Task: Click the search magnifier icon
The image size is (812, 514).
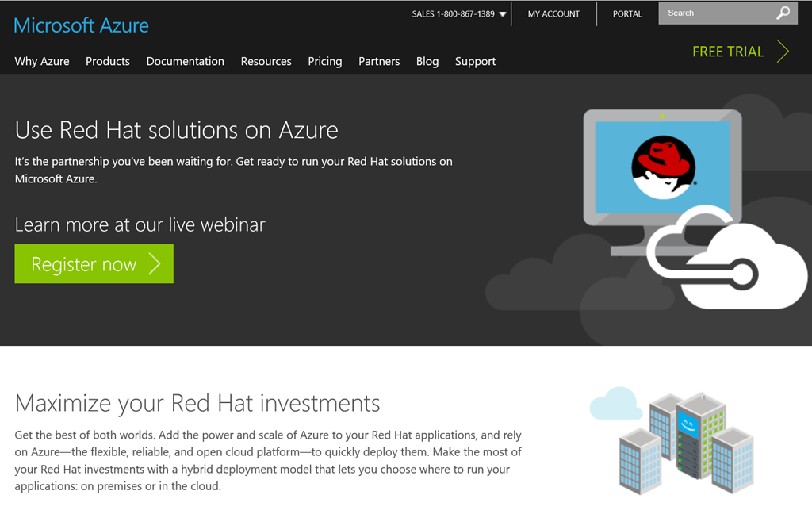Action: point(783,13)
